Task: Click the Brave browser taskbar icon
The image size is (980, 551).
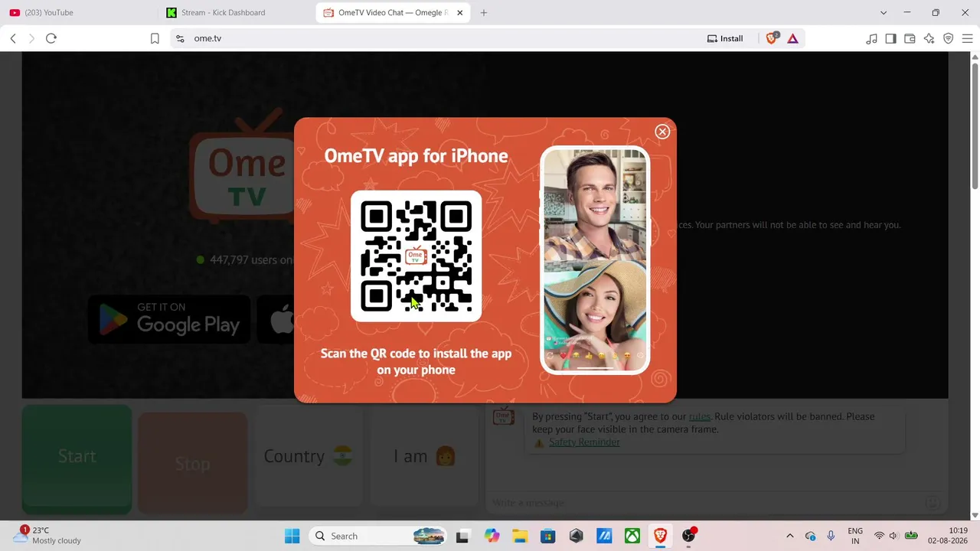Action: [x=660, y=536]
